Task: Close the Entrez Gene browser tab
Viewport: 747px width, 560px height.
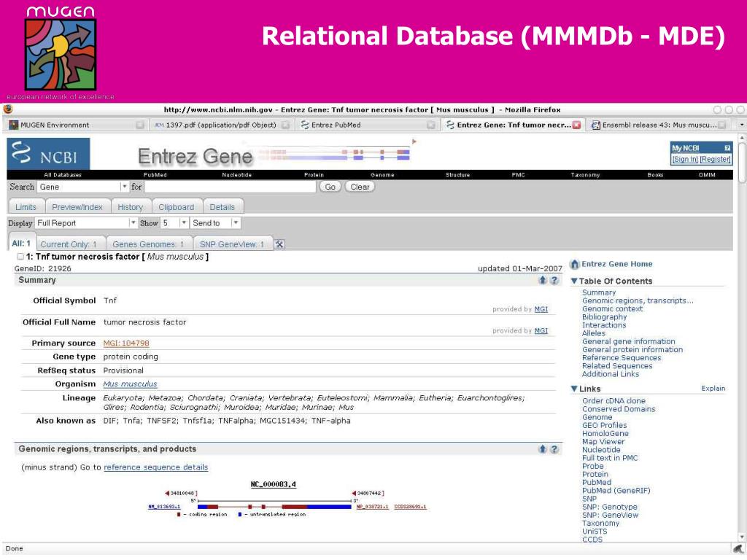Action: [x=576, y=125]
